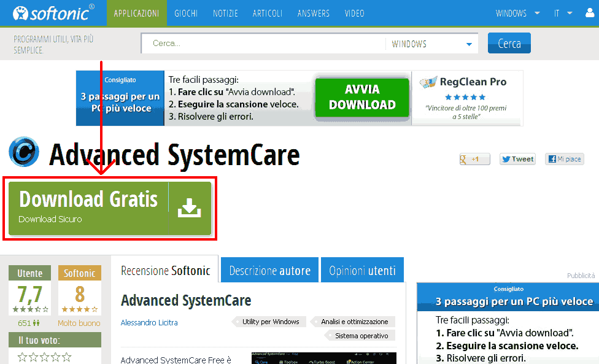Expand the WINDOWS search filter dropdown
Viewport: 599px width, 364px height.
431,44
